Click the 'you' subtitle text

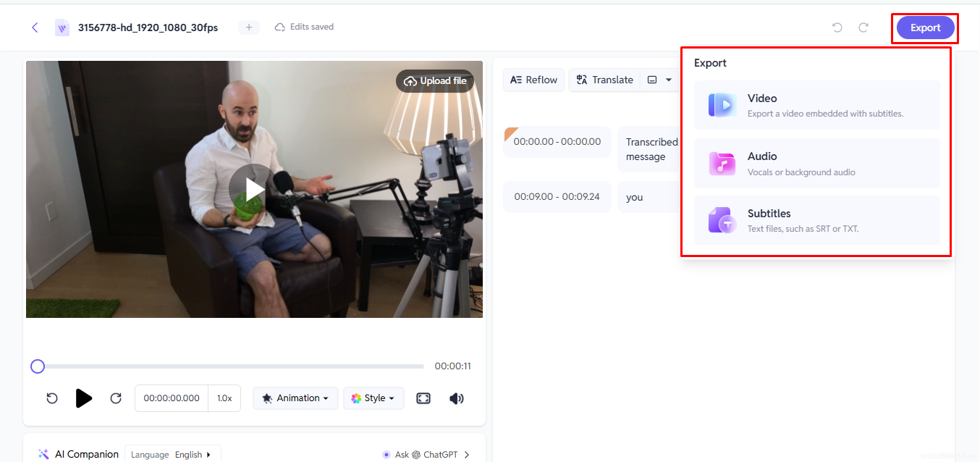(635, 197)
